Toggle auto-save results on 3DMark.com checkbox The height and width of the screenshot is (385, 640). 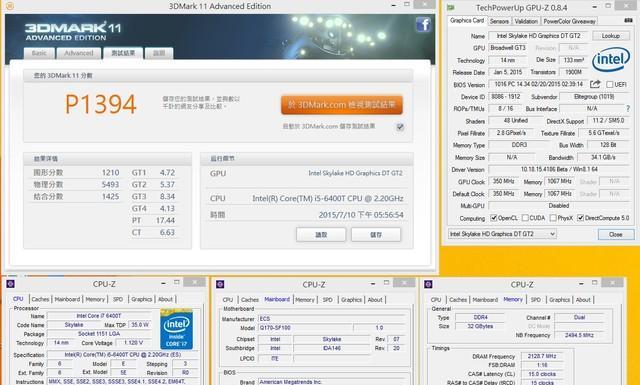click(x=400, y=127)
